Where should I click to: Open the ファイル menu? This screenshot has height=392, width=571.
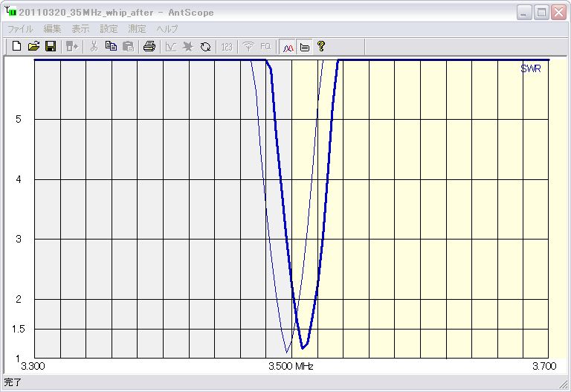[20, 29]
